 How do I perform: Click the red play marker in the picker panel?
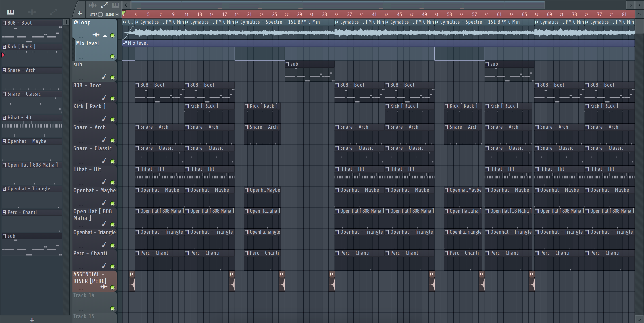(3, 55)
